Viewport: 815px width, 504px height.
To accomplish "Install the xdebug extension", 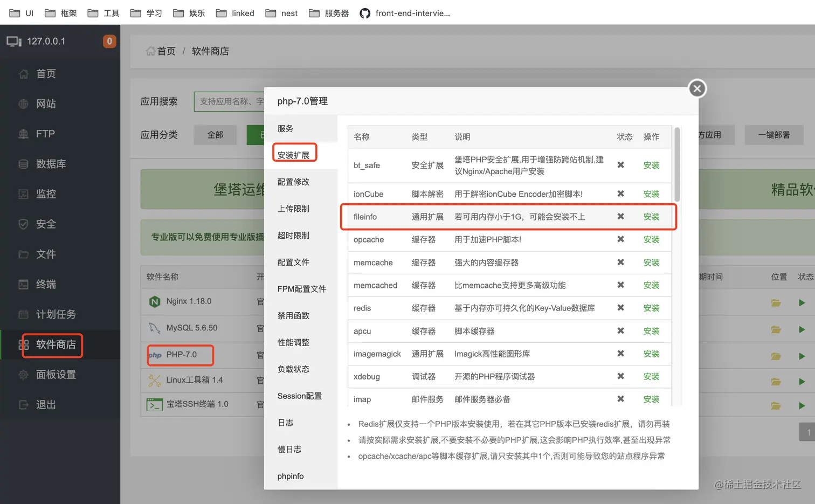I will tap(651, 376).
